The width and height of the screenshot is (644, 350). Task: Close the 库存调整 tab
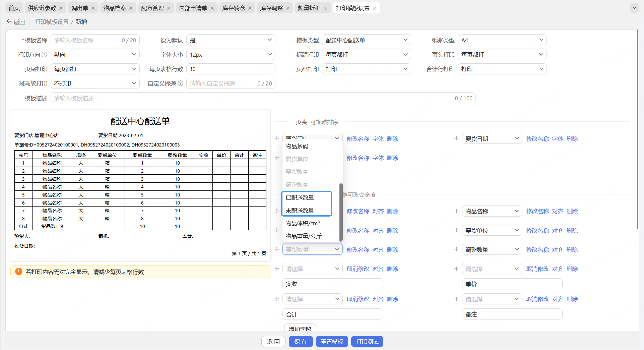pyautogui.click(x=288, y=8)
